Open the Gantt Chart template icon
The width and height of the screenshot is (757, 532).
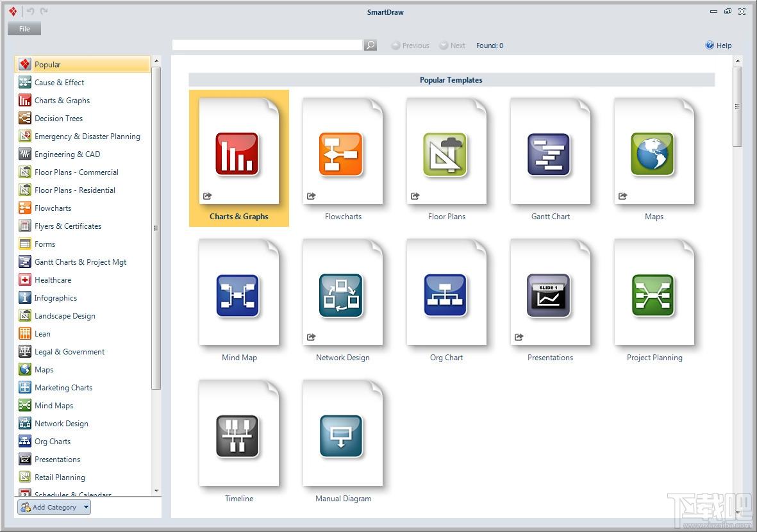pos(549,154)
